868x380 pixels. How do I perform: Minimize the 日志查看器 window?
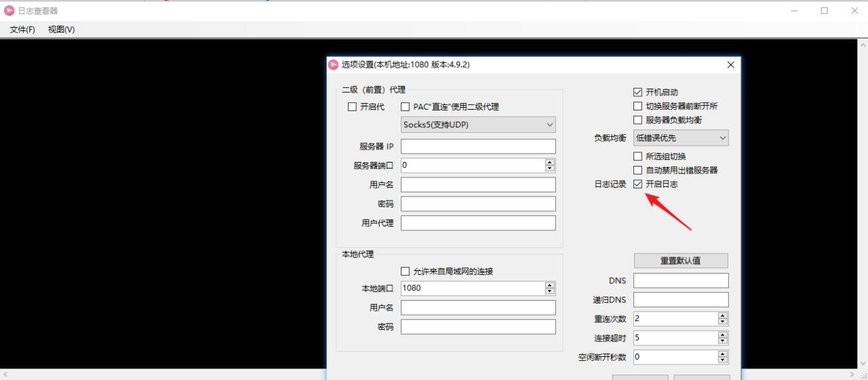point(794,11)
